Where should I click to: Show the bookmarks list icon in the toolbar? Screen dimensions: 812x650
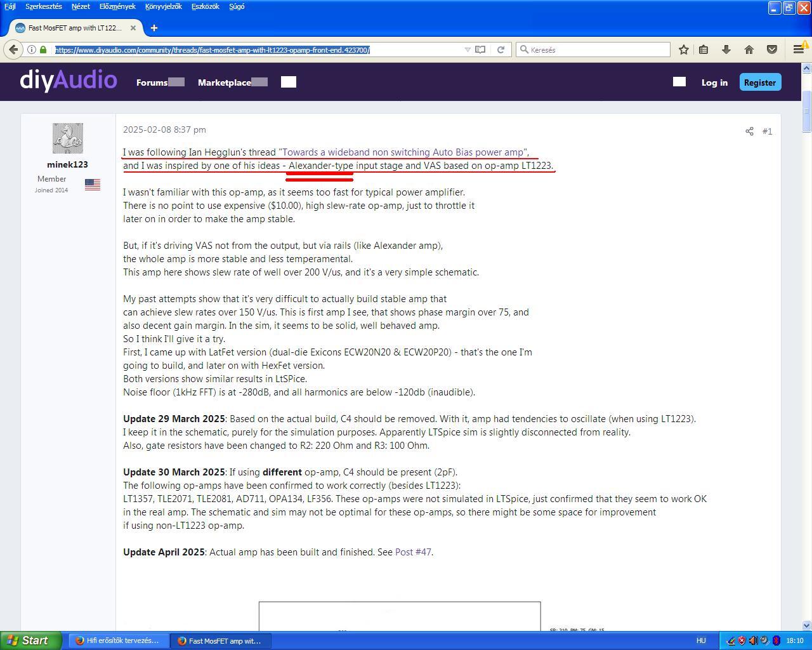pos(704,50)
